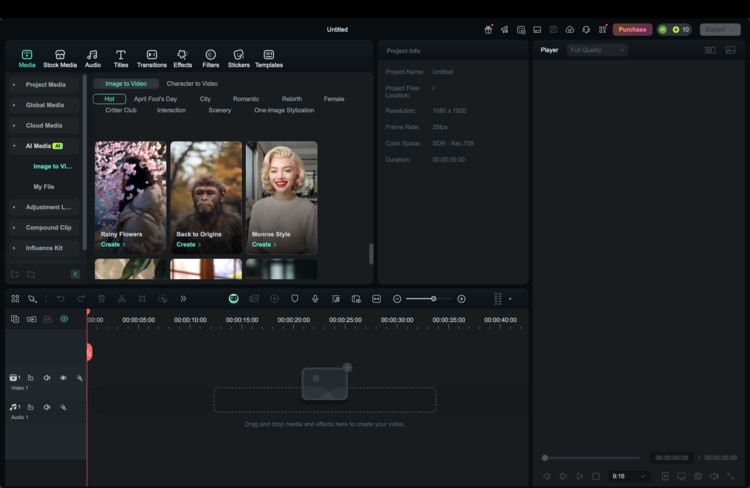750x488 pixels.
Task: Click the timeline delete trash icon
Action: (x=101, y=299)
